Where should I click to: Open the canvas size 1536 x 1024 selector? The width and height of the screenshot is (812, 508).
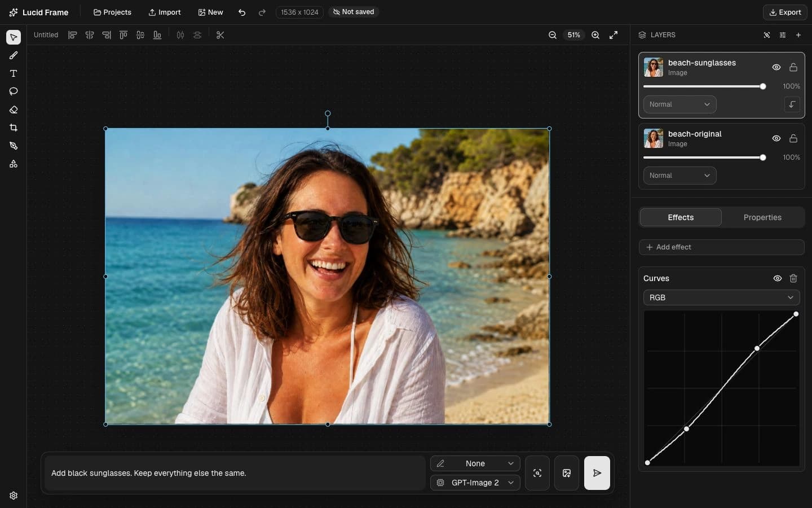(299, 12)
